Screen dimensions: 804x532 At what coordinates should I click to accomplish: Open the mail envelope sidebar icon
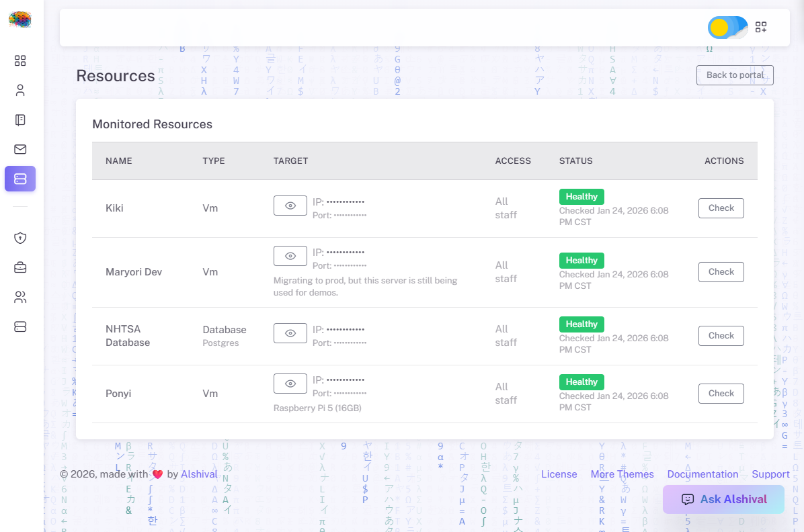[x=20, y=150]
